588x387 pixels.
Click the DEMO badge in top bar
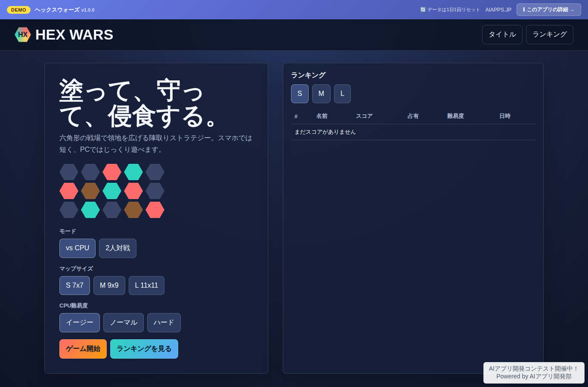click(x=19, y=10)
